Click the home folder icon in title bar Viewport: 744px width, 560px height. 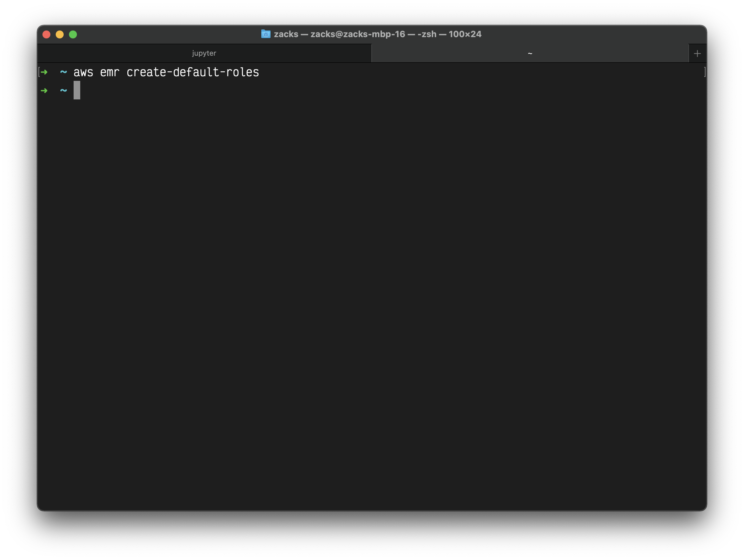(266, 34)
